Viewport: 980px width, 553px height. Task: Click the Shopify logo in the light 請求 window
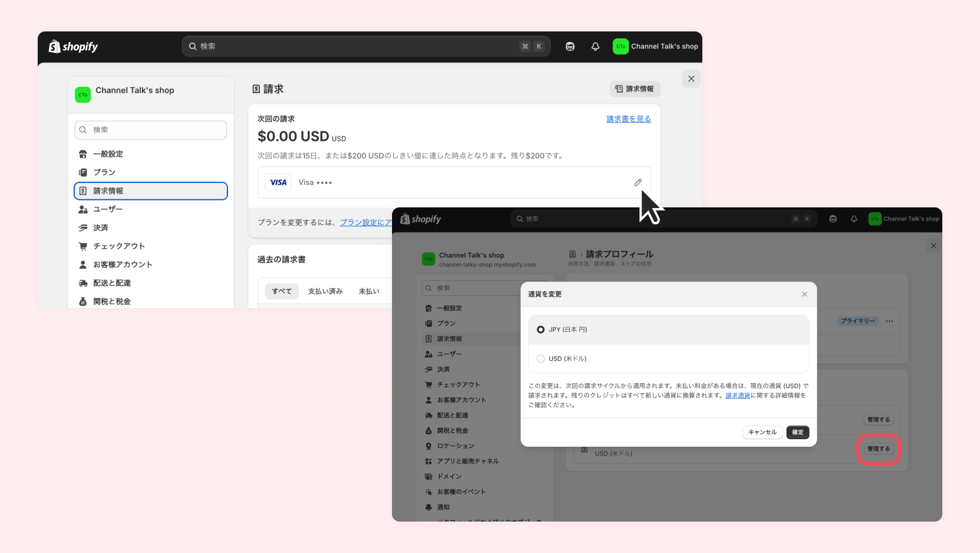73,47
